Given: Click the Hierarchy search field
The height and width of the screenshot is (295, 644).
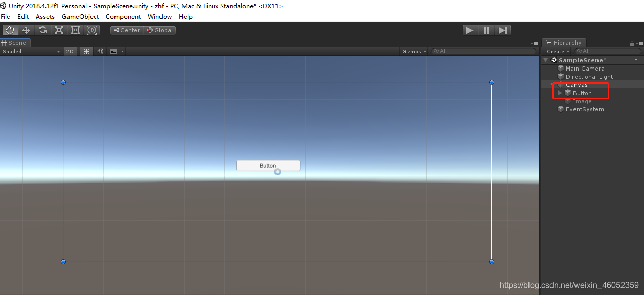Looking at the screenshot, I should (x=607, y=51).
